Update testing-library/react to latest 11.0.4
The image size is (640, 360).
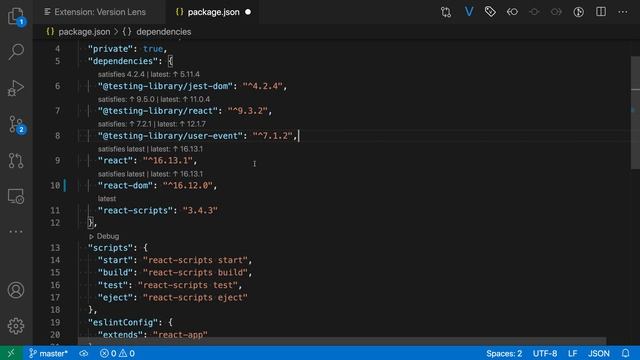(x=185, y=99)
